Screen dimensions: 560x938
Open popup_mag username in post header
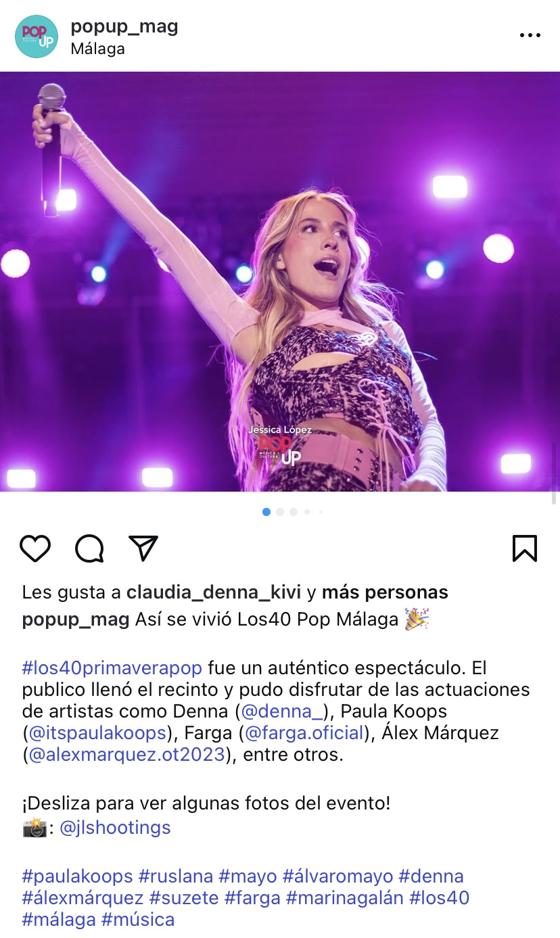pyautogui.click(x=124, y=26)
